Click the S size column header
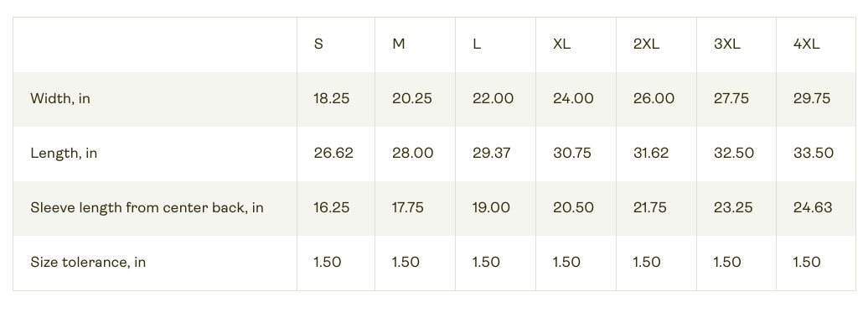 click(318, 44)
